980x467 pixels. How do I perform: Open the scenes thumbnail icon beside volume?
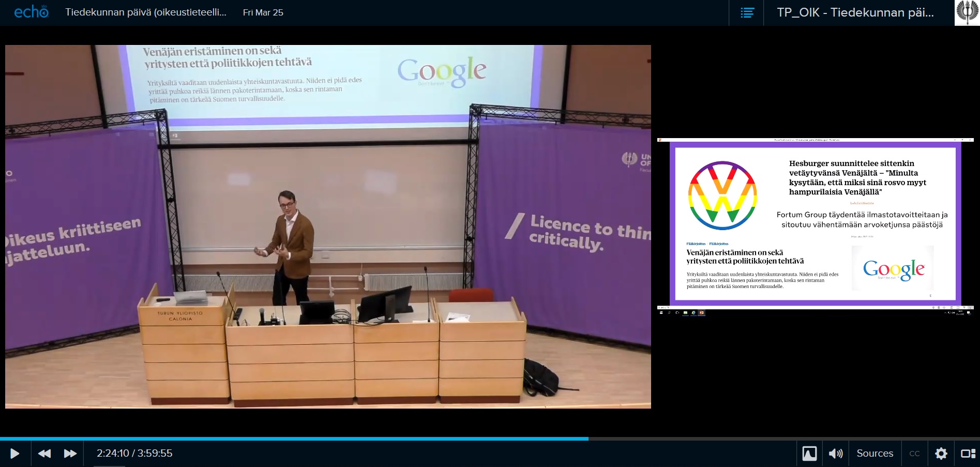click(x=809, y=454)
